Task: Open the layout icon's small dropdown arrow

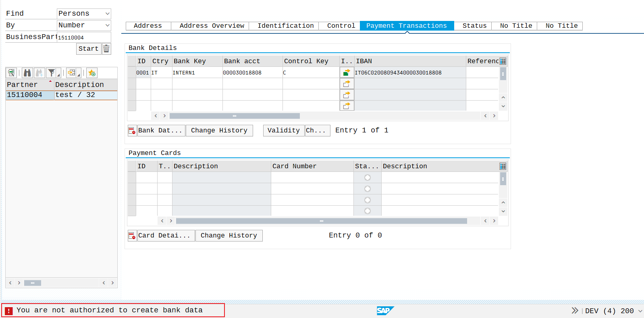Action: click(79, 74)
